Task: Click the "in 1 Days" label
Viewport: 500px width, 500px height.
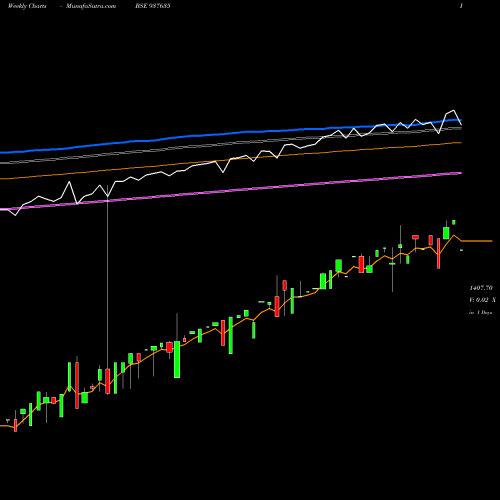Action: [480, 313]
